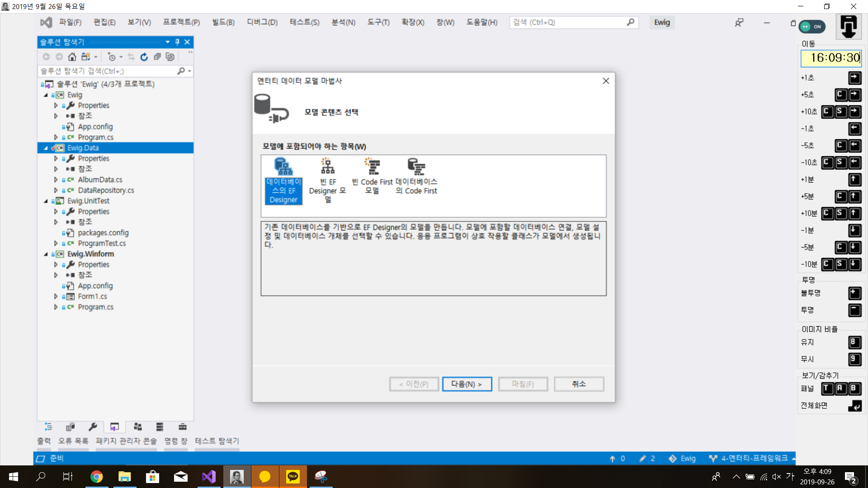Open Chrome from the taskbar
This screenshot has height=488, width=868.
point(96,477)
